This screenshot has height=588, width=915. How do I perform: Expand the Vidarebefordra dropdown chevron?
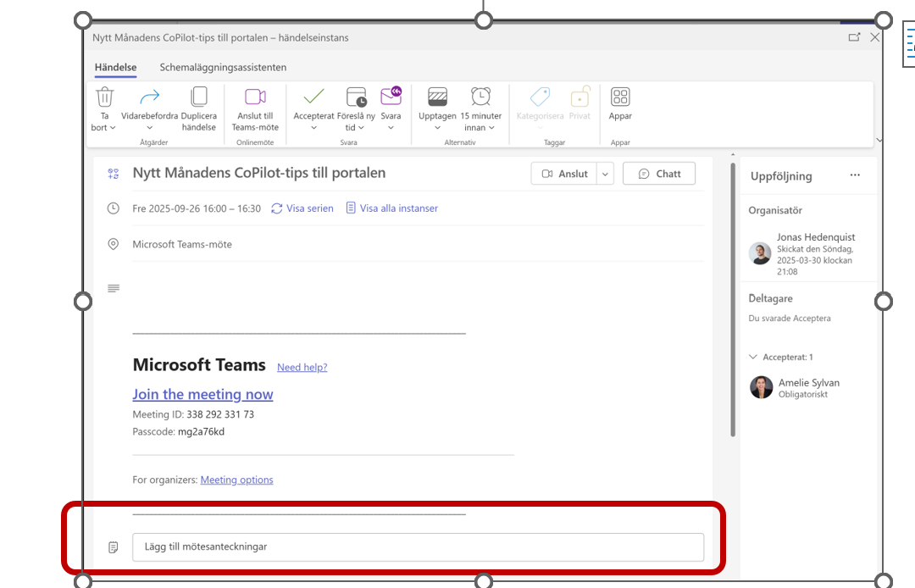point(149,128)
